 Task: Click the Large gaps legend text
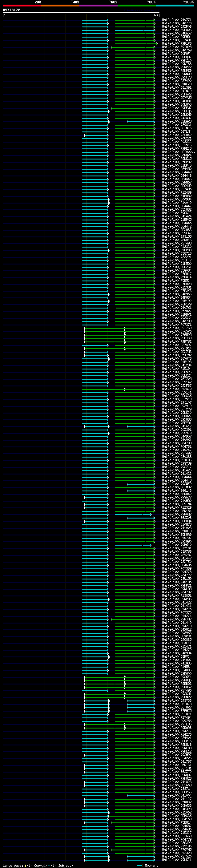tap(38, 865)
